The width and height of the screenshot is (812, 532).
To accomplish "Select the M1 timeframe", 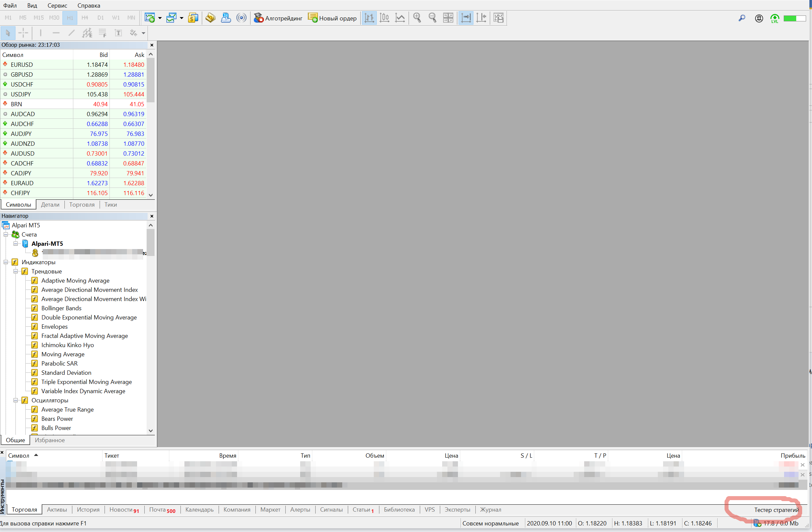I will coord(8,18).
